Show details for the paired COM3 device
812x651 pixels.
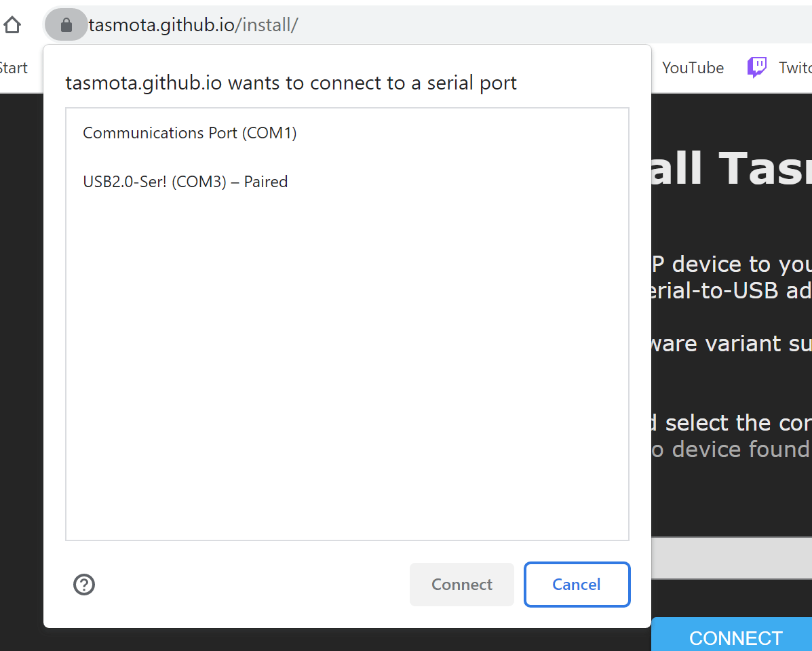click(185, 181)
